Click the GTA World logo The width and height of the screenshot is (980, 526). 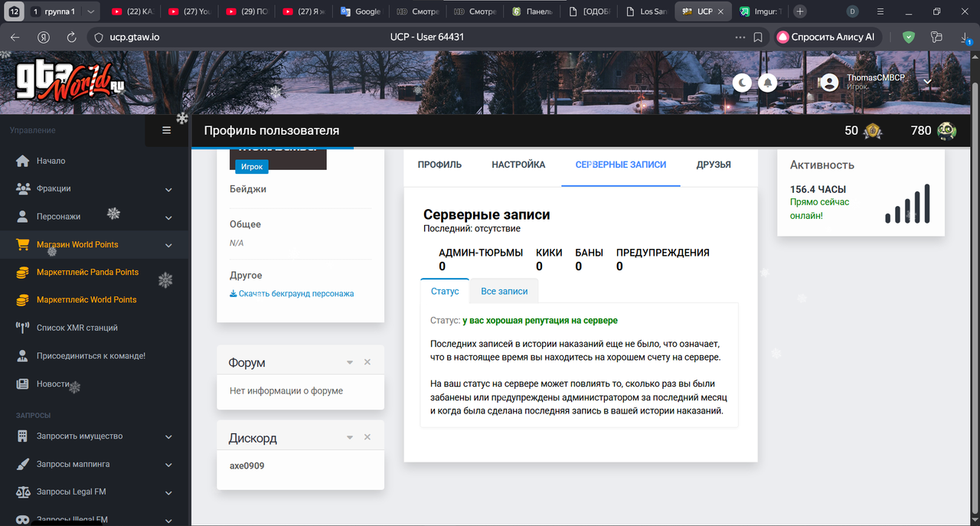[70, 80]
